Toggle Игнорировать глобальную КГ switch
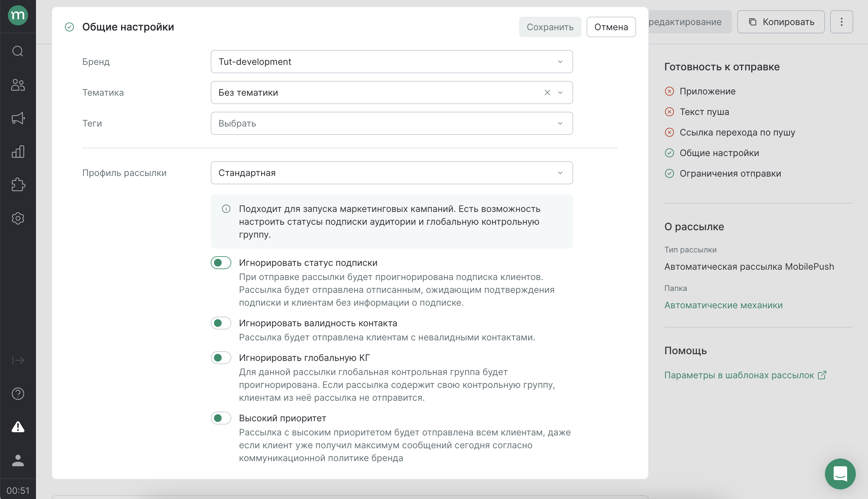Image resolution: width=868 pixels, height=499 pixels. pyautogui.click(x=221, y=358)
